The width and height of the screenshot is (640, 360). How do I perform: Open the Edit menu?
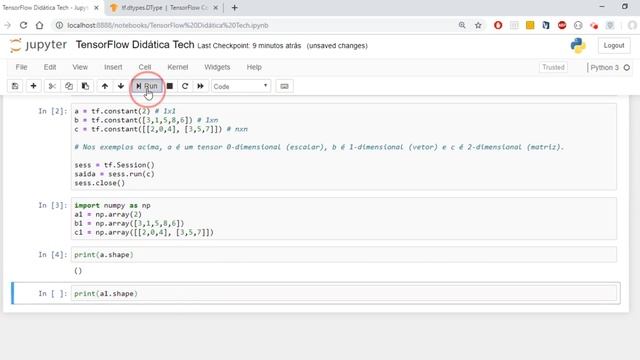(50, 67)
